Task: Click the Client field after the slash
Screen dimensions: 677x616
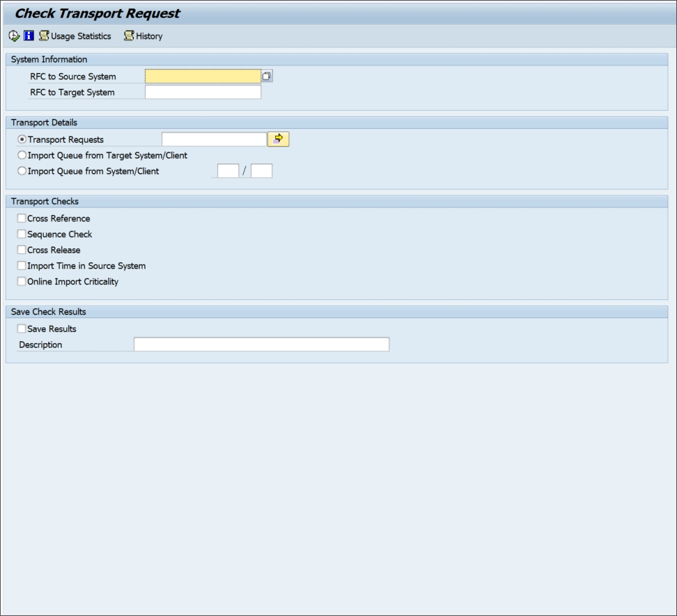Action: click(262, 171)
